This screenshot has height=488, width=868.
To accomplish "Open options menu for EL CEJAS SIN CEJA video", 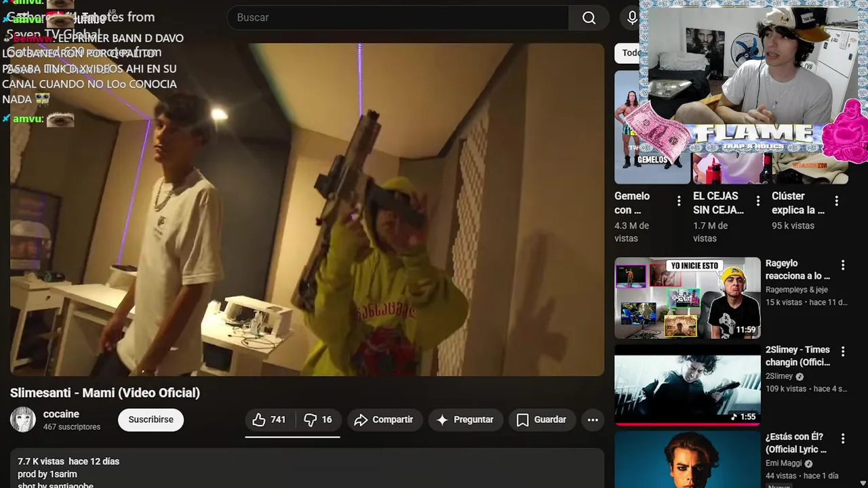I will (757, 201).
